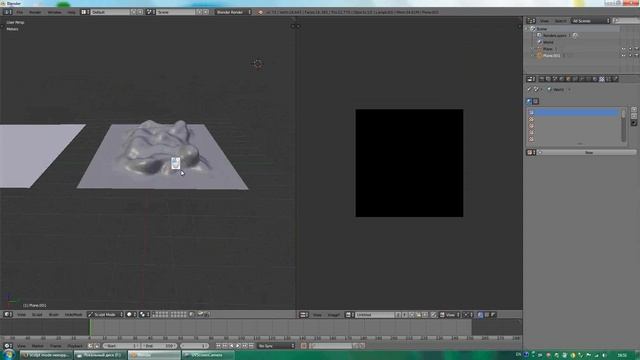Image resolution: width=640 pixels, height=360 pixels.
Task: Open Outliner editor type selector
Action: [x=531, y=21]
